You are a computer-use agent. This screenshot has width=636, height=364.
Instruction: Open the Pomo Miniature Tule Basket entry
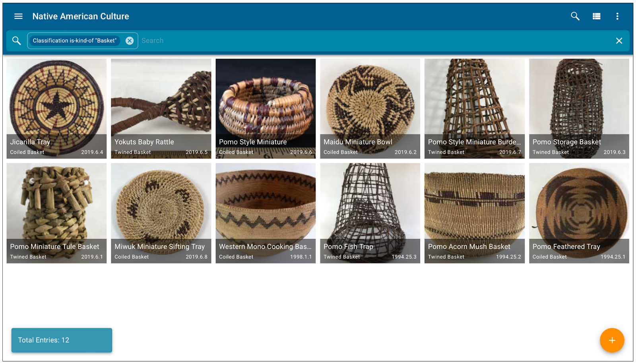pyautogui.click(x=56, y=213)
